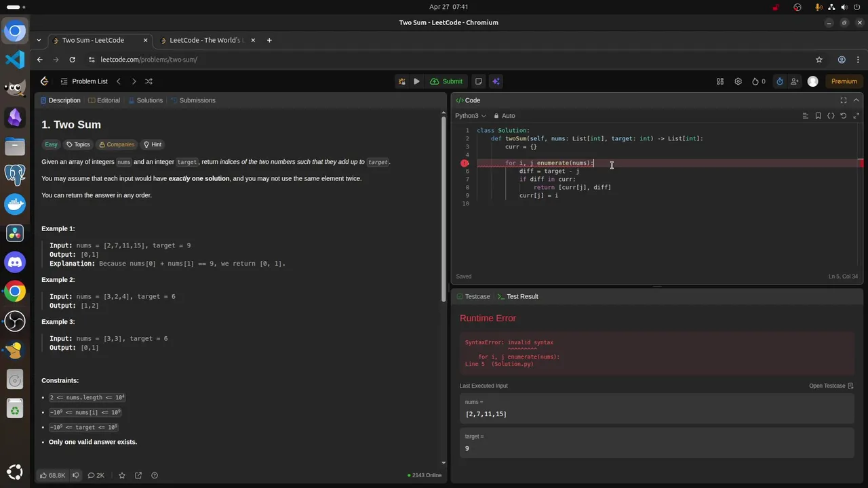Click the Easy difficulty badge
868x488 pixels.
click(51, 144)
